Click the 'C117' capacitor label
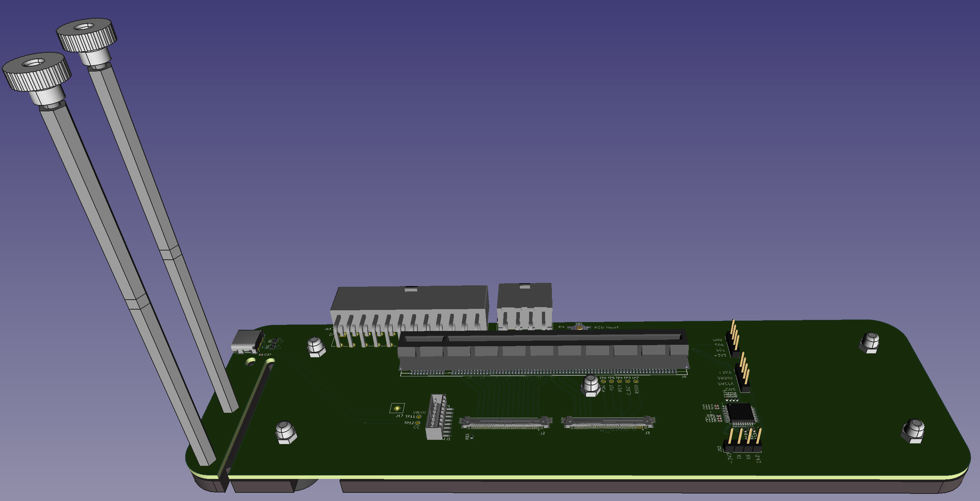980x501 pixels. tap(708, 405)
